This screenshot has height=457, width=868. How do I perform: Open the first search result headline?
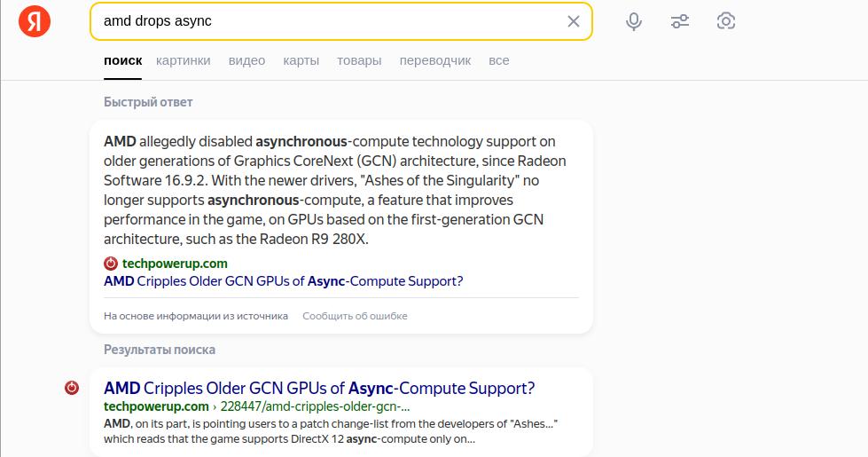319,388
